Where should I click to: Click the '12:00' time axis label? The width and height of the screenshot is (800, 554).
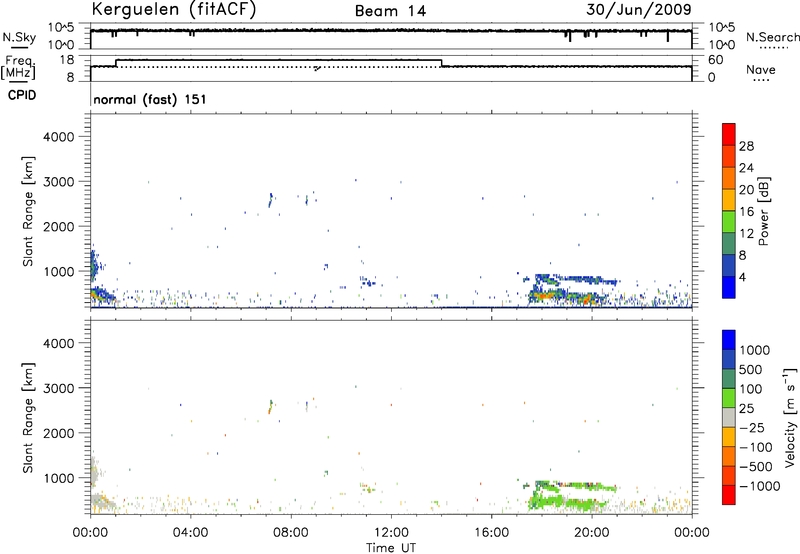(x=391, y=533)
